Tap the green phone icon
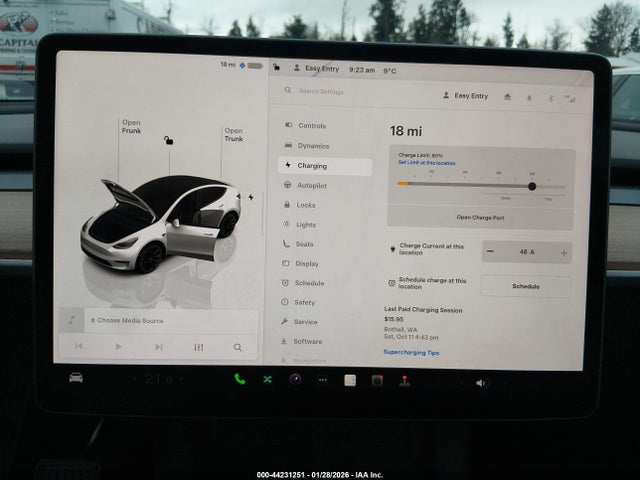Viewport: 640px width, 480px height. (240, 380)
